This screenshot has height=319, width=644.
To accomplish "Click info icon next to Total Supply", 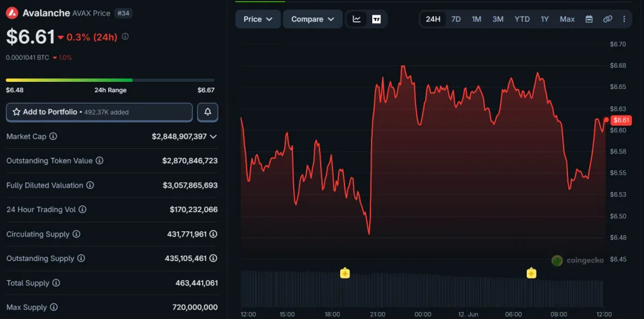I will [x=56, y=283].
